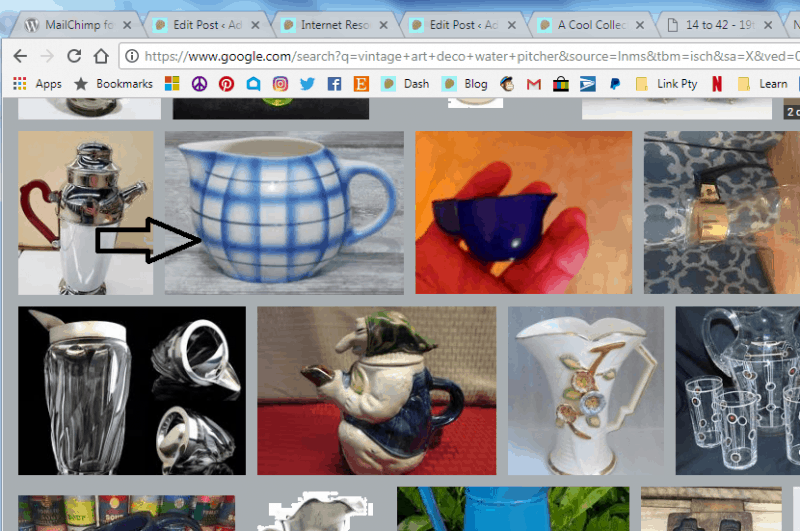Close the Internet Reso tab

tap(384, 25)
